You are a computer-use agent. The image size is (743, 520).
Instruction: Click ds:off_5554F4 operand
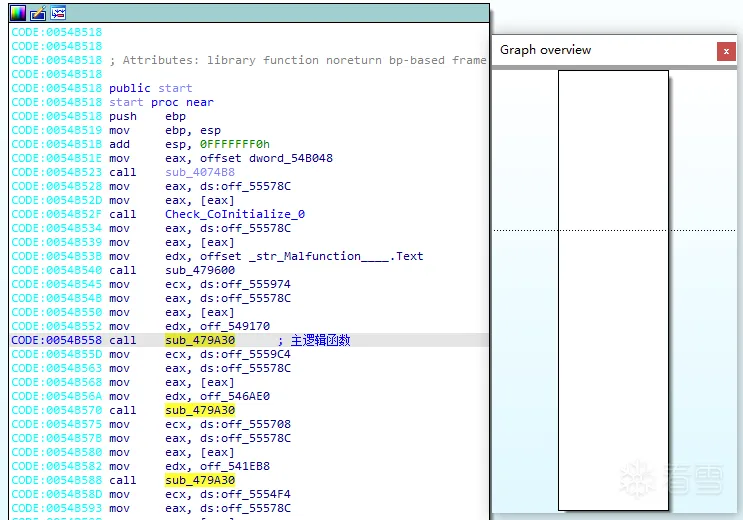pos(245,494)
